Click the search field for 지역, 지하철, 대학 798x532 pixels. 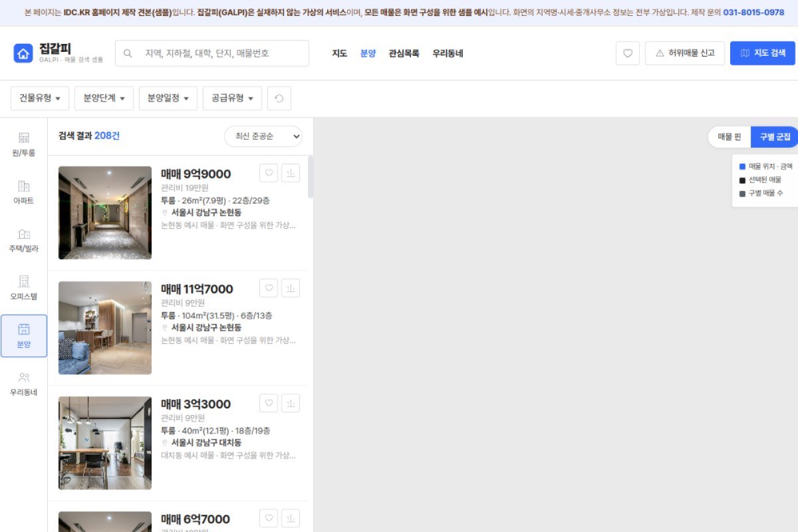coord(212,53)
